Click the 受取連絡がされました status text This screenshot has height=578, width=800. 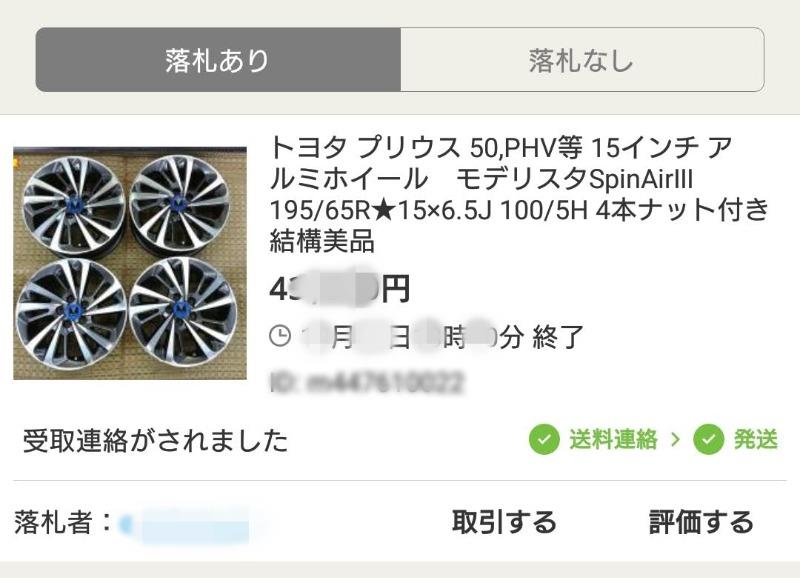[156, 440]
